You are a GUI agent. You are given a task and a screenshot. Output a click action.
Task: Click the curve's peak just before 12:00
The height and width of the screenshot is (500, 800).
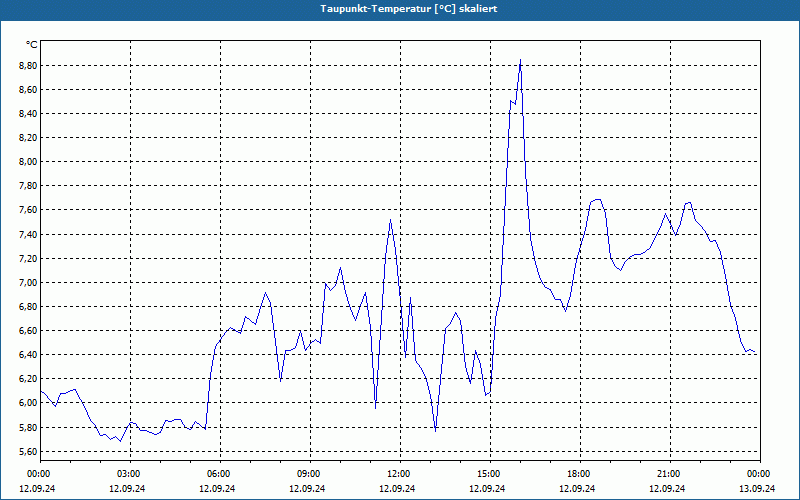[x=390, y=220]
